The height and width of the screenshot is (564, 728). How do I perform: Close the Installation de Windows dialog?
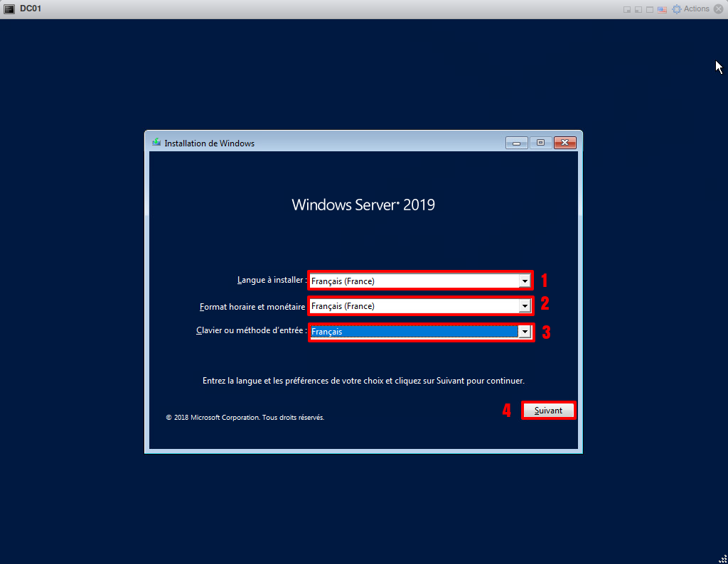pos(564,143)
